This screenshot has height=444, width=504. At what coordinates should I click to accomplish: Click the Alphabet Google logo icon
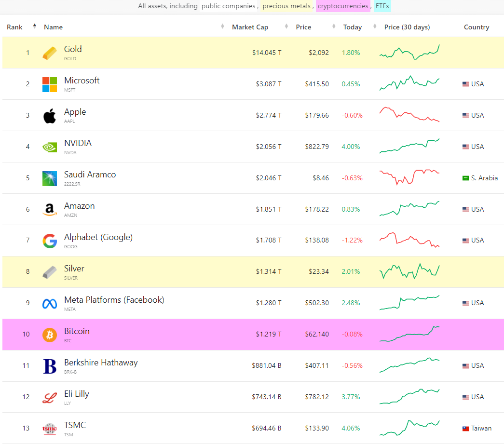(x=50, y=241)
